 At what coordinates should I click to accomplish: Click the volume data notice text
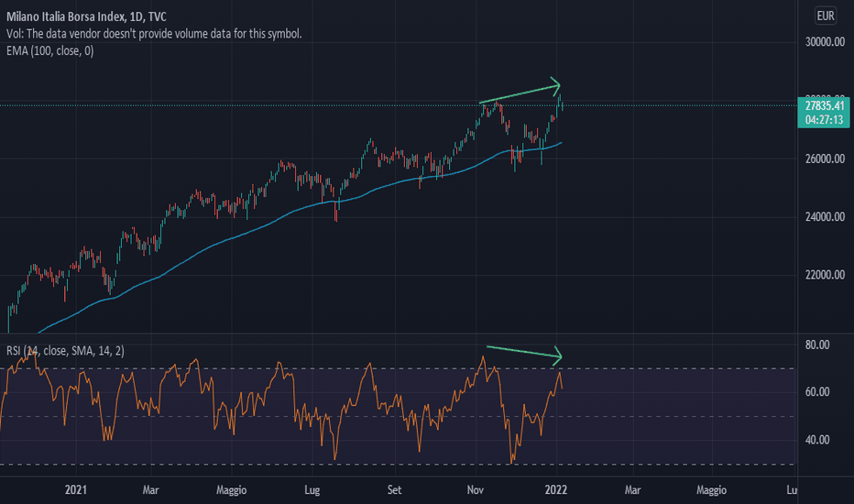click(154, 34)
